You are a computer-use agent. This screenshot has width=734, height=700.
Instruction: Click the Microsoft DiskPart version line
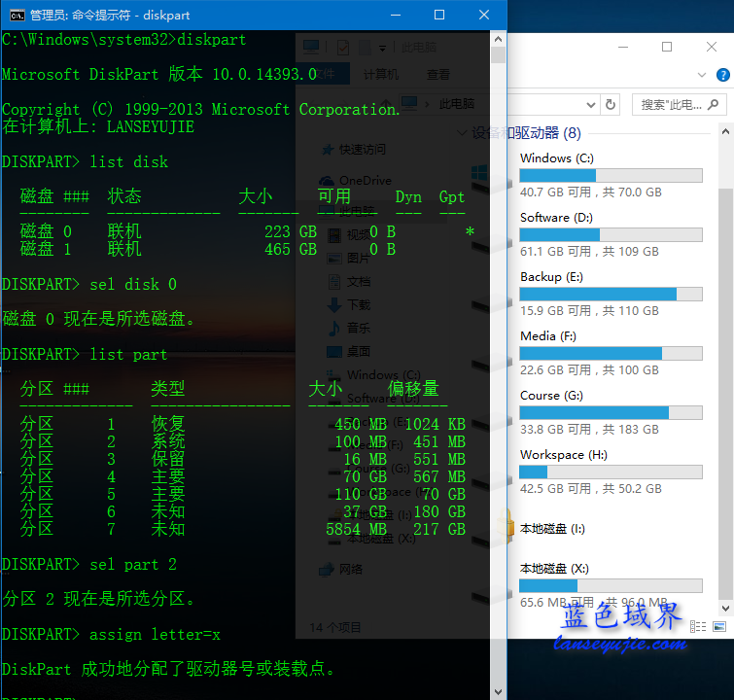(x=159, y=74)
